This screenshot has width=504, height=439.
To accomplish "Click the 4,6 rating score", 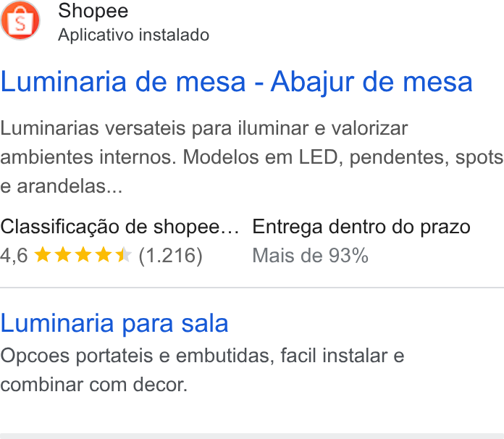I will [14, 256].
